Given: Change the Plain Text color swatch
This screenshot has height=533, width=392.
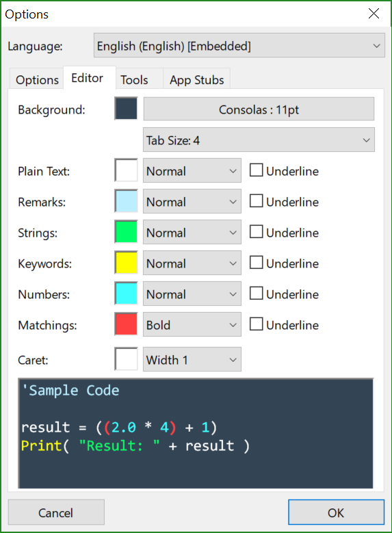Looking at the screenshot, I should 126,170.
